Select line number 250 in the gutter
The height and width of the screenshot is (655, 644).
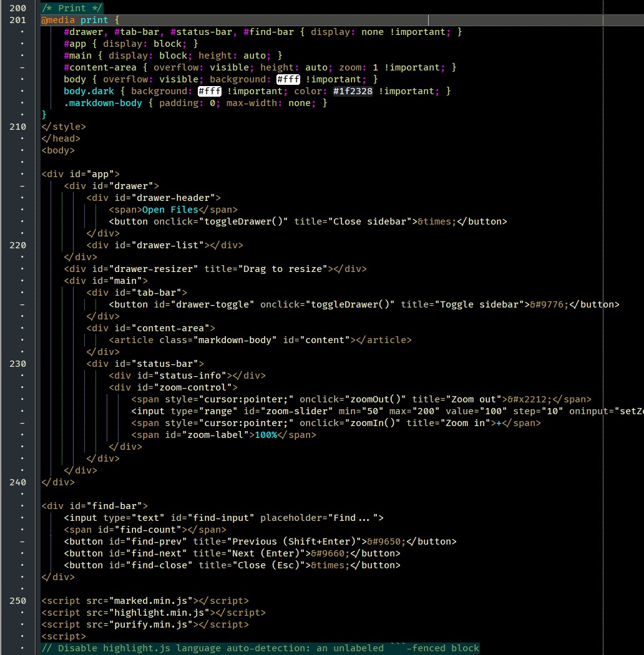click(18, 601)
